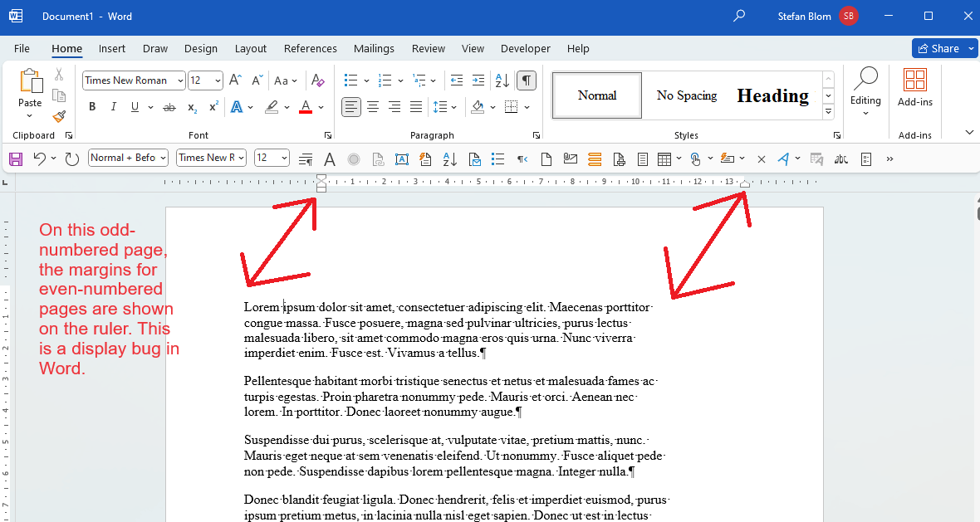Switch to the References ribbon tab
This screenshot has width=980, height=522.
(x=310, y=48)
